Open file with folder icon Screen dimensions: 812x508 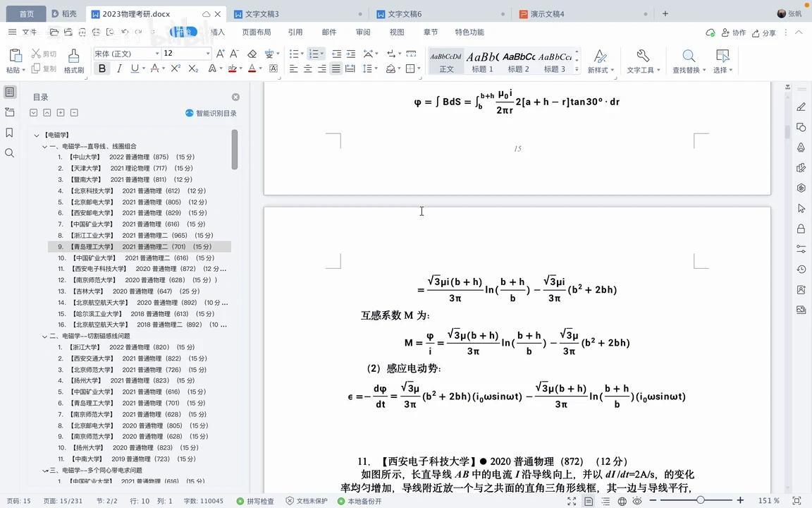click(54, 32)
